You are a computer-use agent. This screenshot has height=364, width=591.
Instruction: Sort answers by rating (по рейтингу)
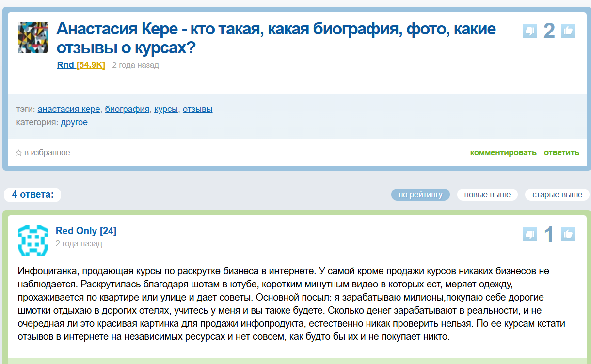[x=420, y=195]
